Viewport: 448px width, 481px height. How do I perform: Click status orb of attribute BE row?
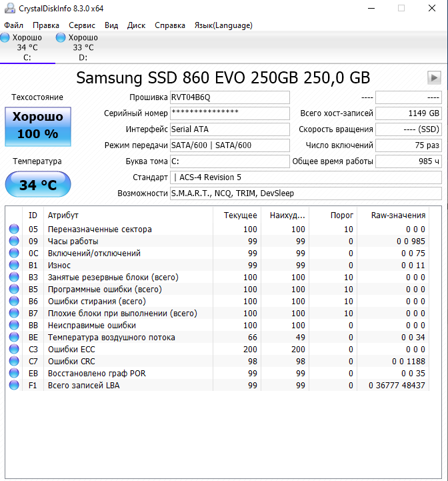pyautogui.click(x=14, y=337)
